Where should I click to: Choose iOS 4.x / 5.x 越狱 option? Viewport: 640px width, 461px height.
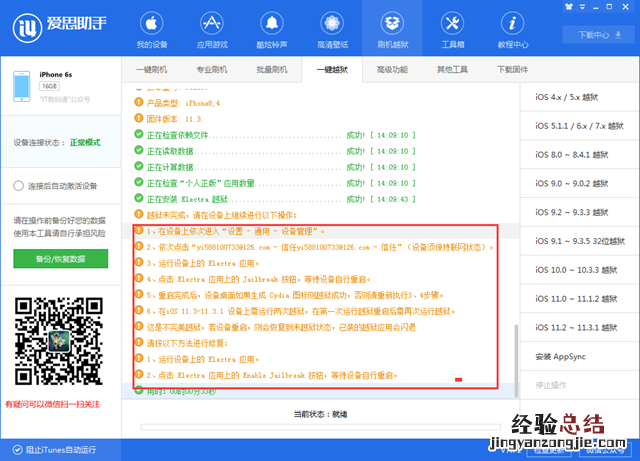click(580, 97)
